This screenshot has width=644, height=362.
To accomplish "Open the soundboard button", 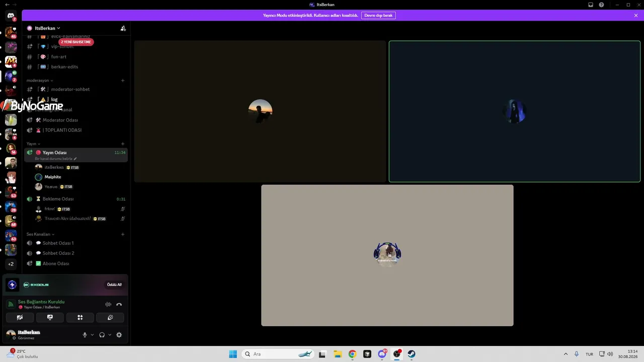I will [x=110, y=317].
